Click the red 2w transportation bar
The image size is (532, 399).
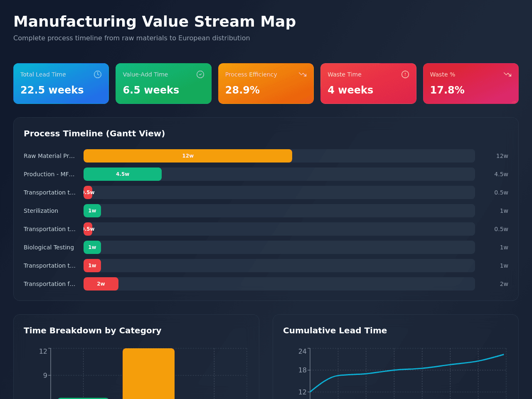tap(101, 284)
